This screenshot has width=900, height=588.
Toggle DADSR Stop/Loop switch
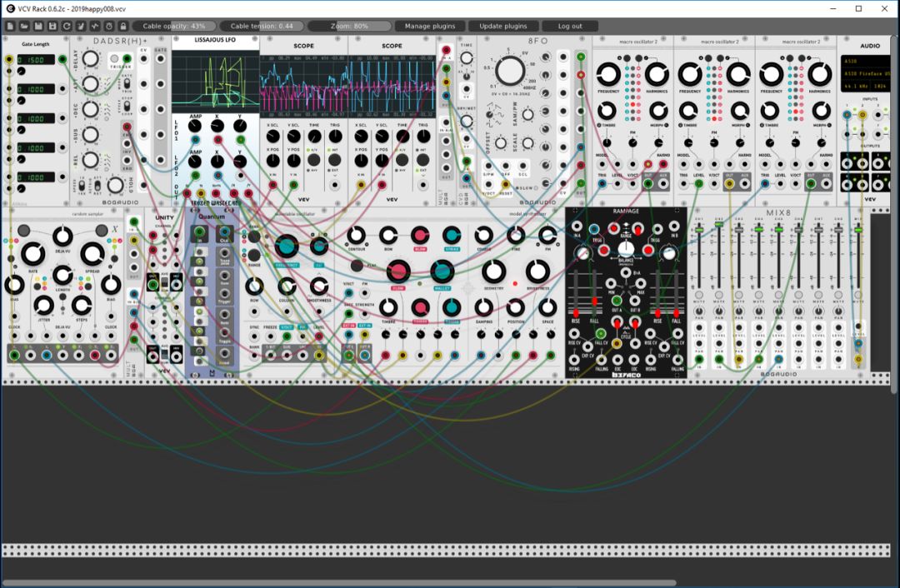127,107
